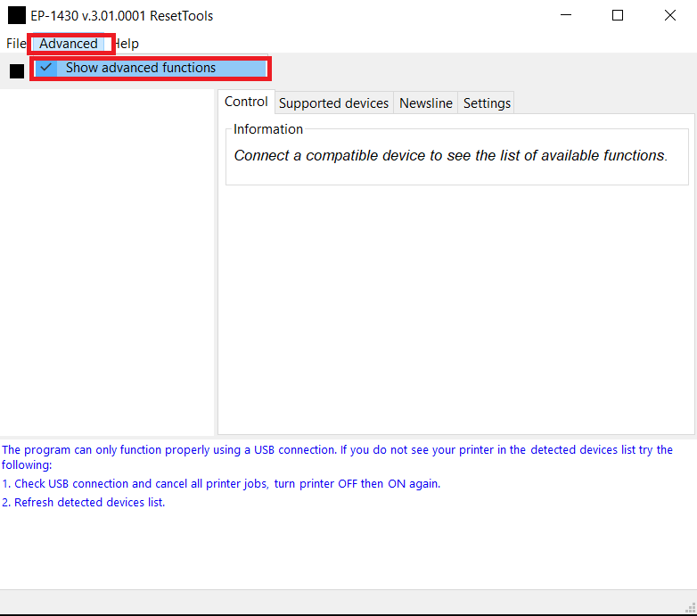Screen dimensions: 697x616
Task: Click 'Refresh detected devices list' text
Action: coord(89,502)
